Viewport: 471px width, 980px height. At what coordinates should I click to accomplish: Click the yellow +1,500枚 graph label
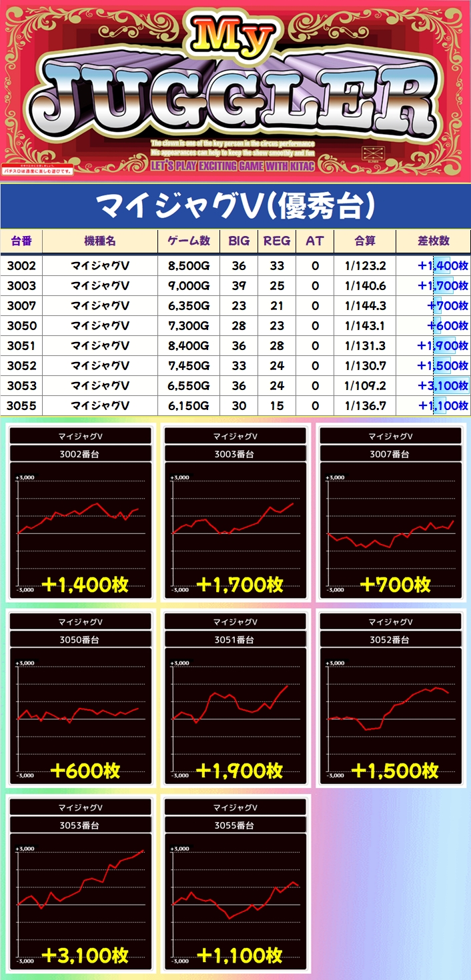395,770
